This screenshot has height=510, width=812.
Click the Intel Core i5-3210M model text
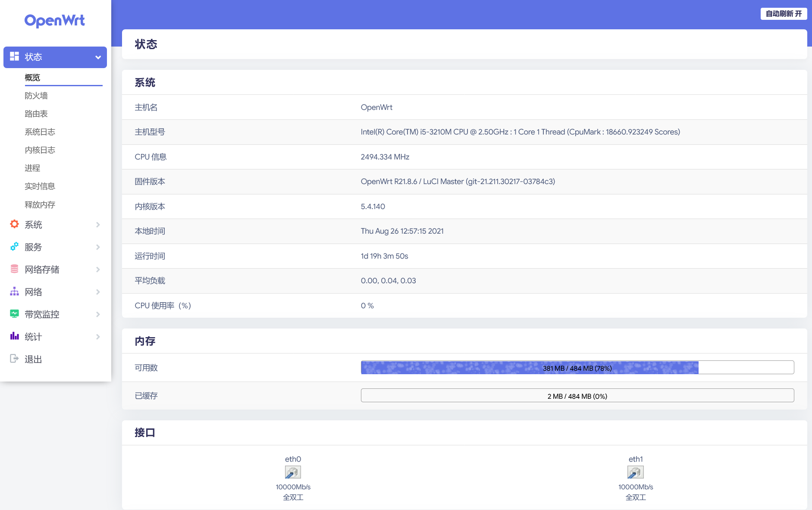coord(520,132)
